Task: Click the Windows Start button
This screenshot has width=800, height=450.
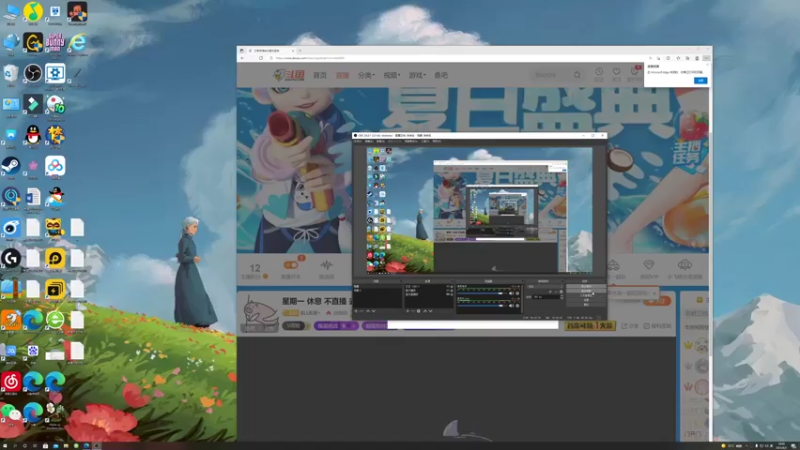Action: (x=5, y=445)
